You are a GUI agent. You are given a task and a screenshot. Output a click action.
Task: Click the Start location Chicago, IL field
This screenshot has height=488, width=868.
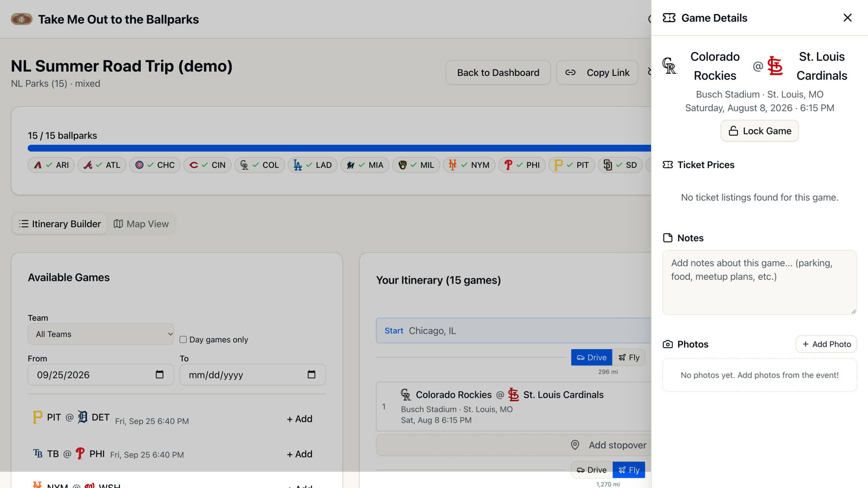(x=513, y=331)
